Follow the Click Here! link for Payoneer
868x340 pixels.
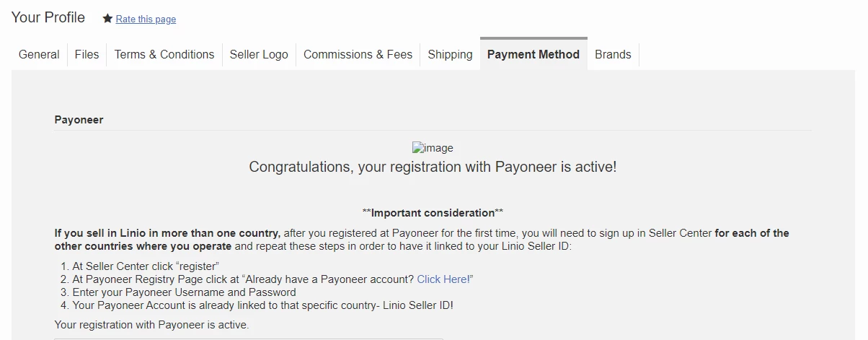(445, 279)
